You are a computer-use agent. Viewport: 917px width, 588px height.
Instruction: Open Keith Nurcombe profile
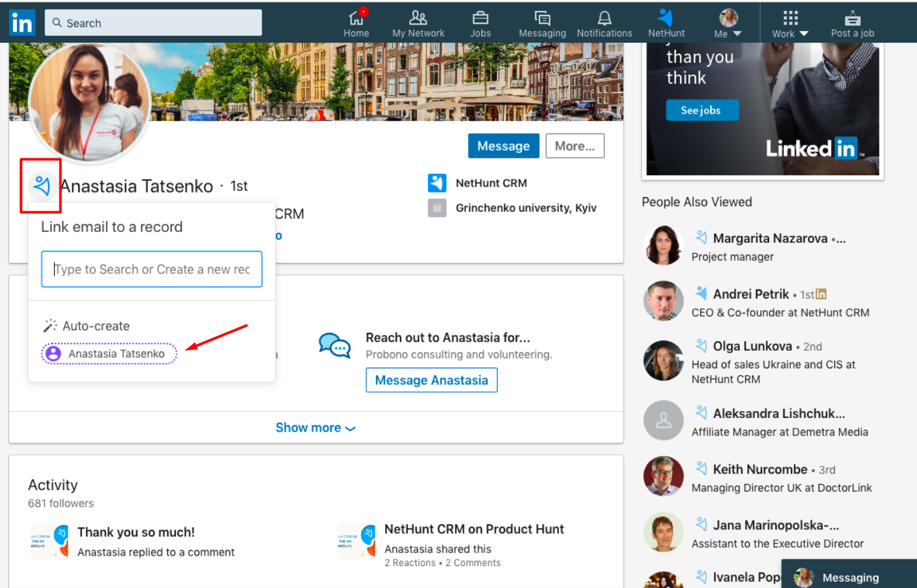click(x=760, y=470)
